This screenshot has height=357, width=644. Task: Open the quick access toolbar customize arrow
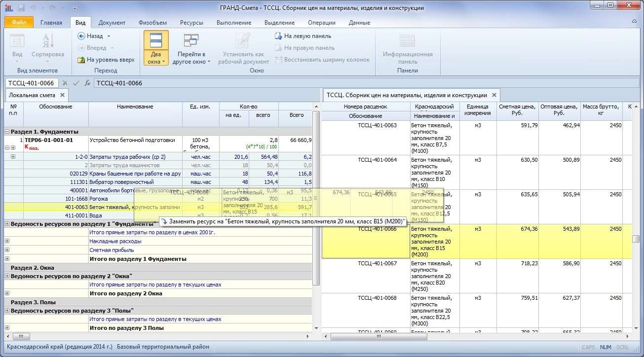[x=75, y=8]
